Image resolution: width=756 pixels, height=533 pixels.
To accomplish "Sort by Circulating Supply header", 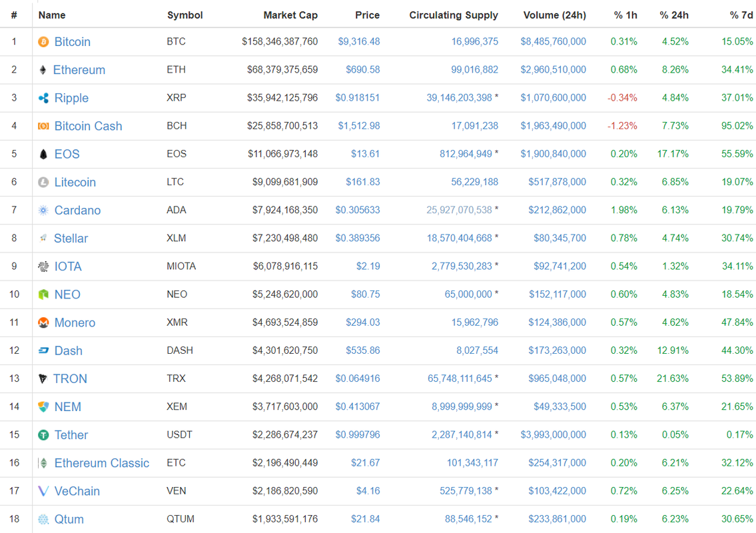I will (453, 15).
